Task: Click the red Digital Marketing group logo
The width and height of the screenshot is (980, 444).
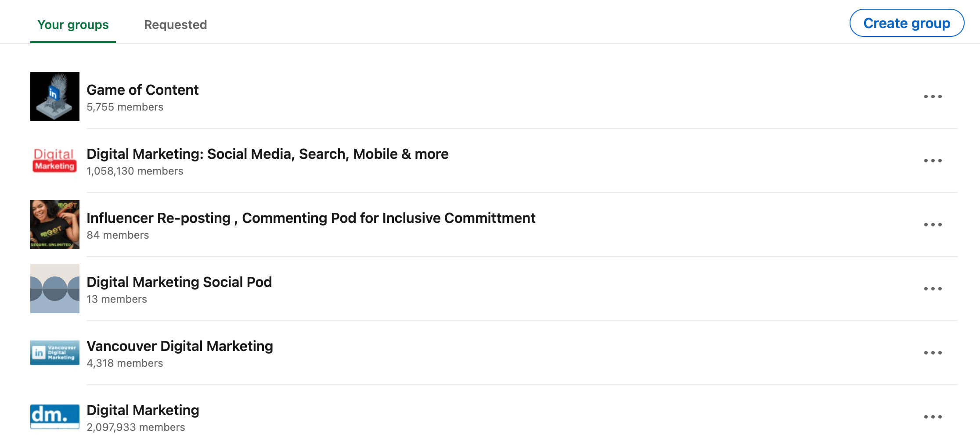Action: coord(55,161)
